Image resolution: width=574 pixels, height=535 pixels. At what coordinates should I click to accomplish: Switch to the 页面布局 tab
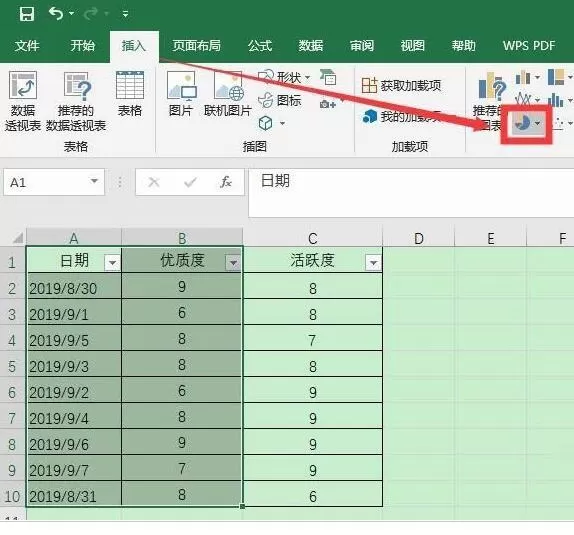[197, 46]
